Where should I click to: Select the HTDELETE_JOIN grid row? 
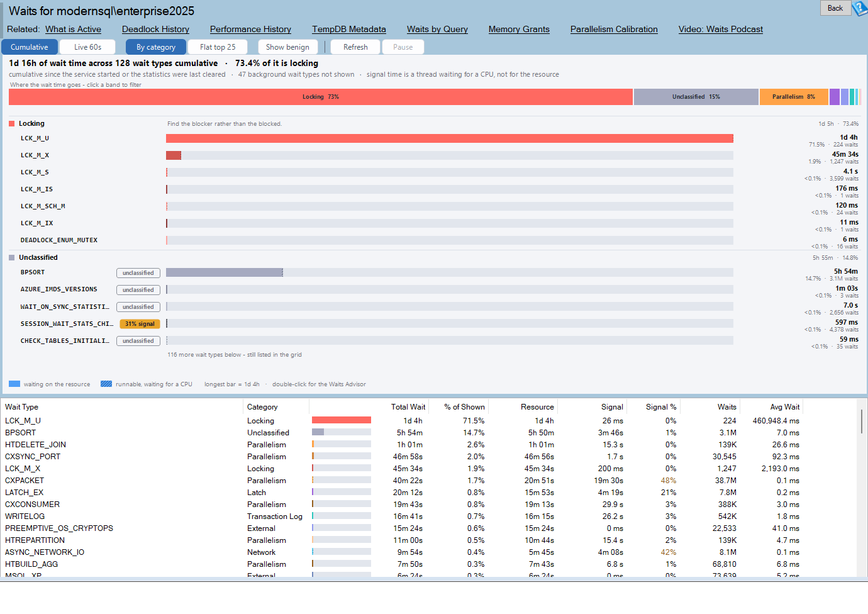(403, 445)
